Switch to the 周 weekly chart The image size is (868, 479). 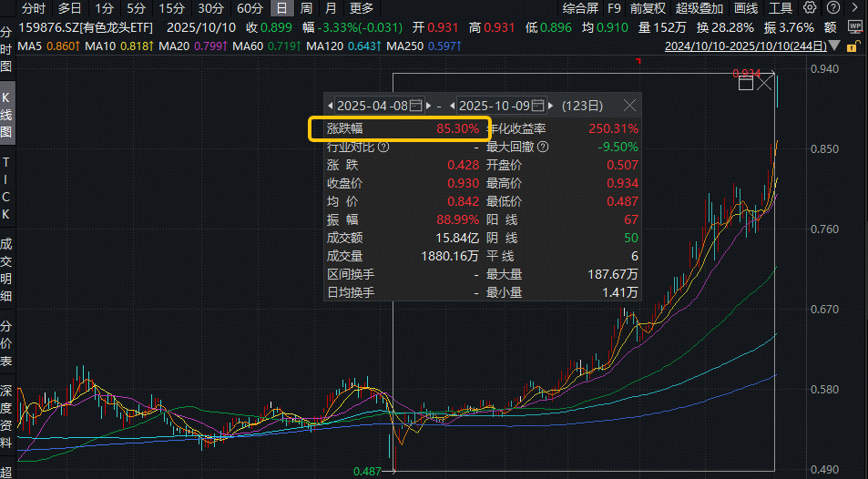pos(306,8)
